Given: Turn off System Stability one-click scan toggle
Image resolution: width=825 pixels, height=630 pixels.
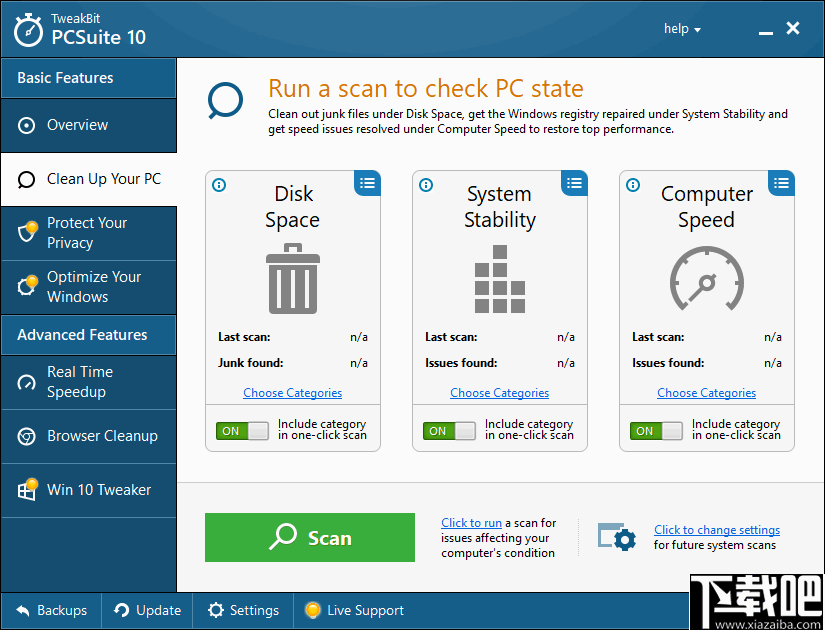Looking at the screenshot, I should [449, 430].
